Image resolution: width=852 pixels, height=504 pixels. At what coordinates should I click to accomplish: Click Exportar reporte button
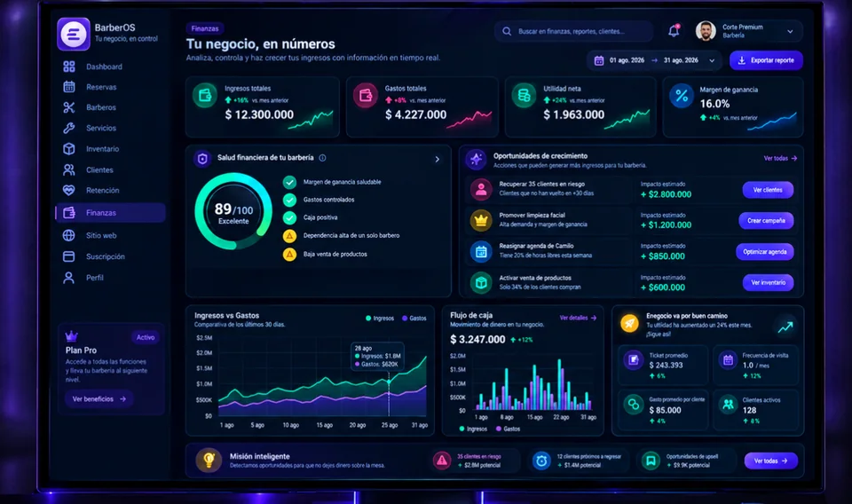tap(766, 60)
